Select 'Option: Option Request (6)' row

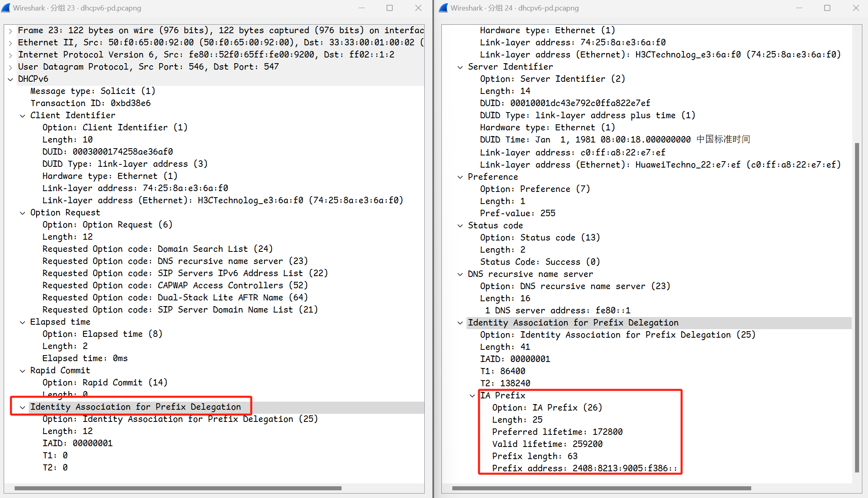[107, 225]
